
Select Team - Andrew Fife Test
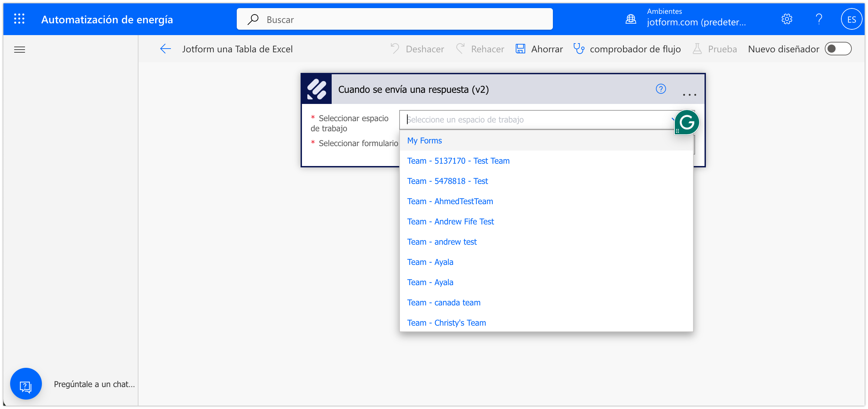point(546,222)
